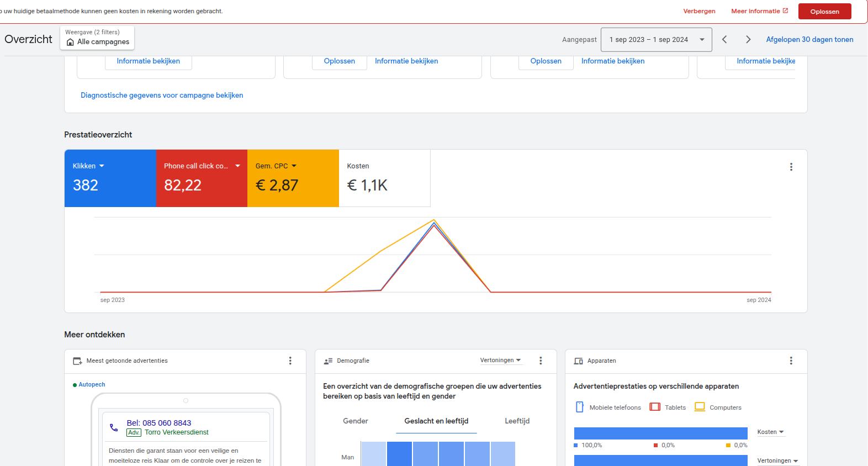Switch to the Leeftijd tab
Viewport: 868px width, 466px height.
pos(517,421)
